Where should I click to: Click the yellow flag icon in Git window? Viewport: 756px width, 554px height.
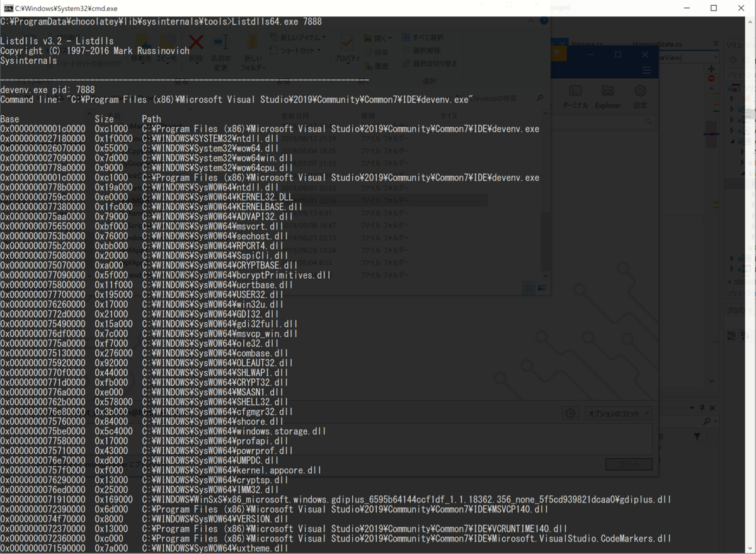[x=558, y=53]
